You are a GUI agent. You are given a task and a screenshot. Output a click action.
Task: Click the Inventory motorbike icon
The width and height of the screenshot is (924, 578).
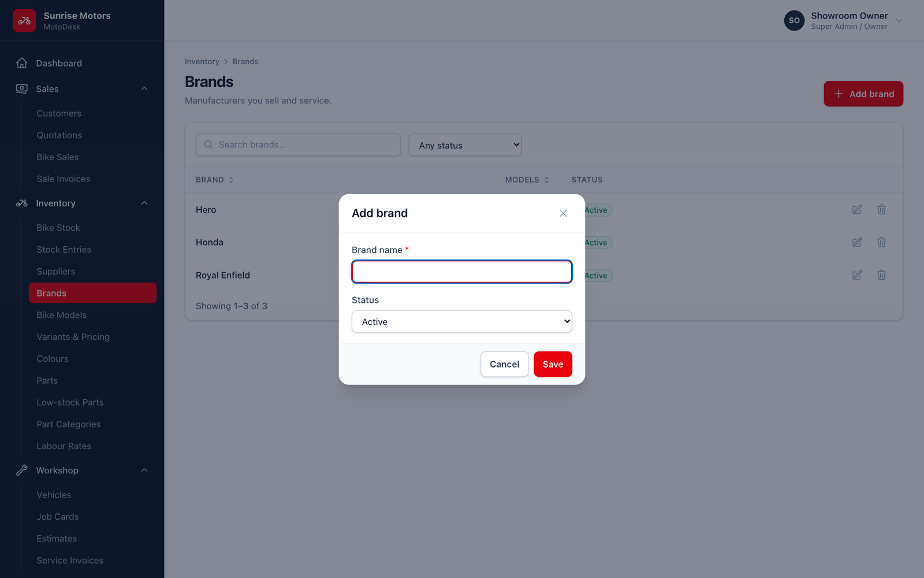(x=22, y=203)
